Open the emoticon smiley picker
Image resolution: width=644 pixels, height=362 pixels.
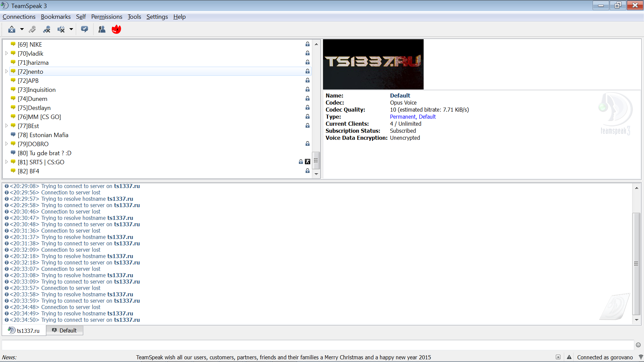[x=638, y=345]
